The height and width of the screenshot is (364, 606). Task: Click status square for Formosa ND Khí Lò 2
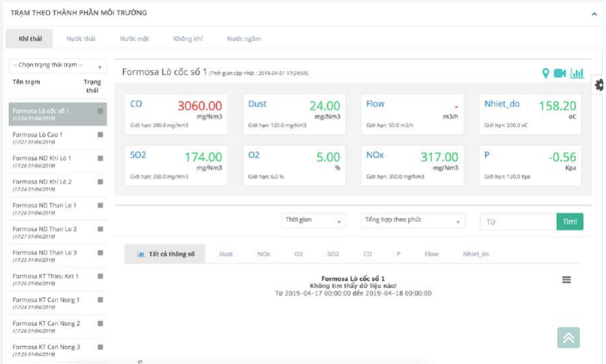[x=100, y=181]
